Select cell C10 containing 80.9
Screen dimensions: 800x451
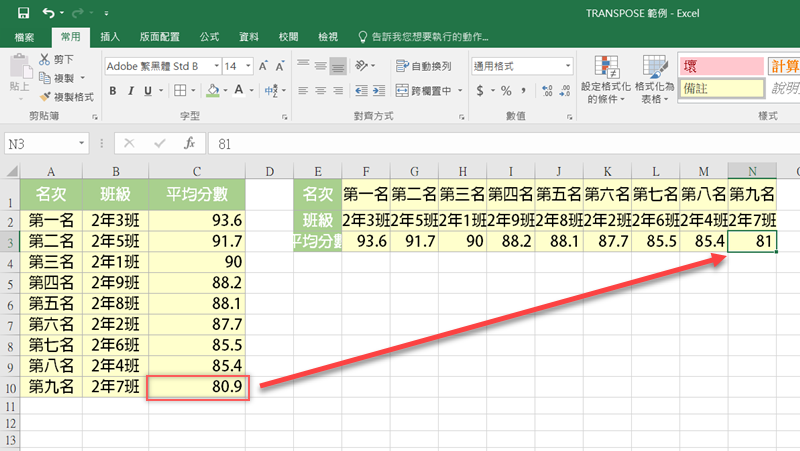(196, 386)
